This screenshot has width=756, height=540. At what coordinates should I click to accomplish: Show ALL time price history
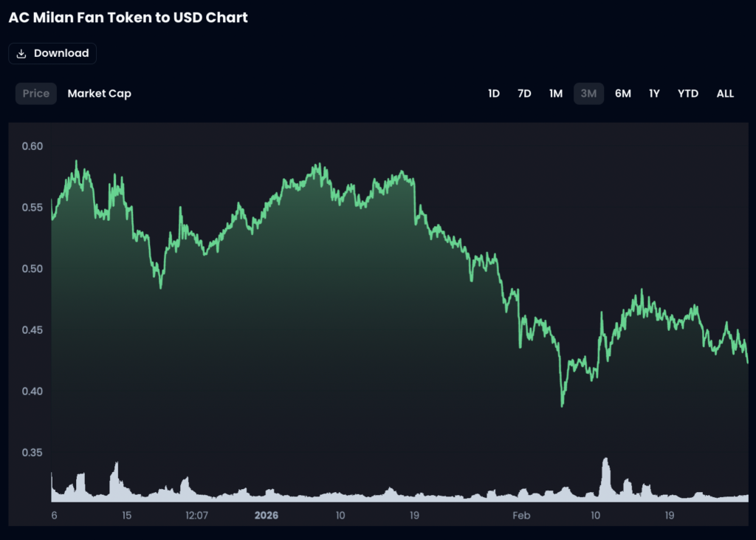click(x=725, y=94)
